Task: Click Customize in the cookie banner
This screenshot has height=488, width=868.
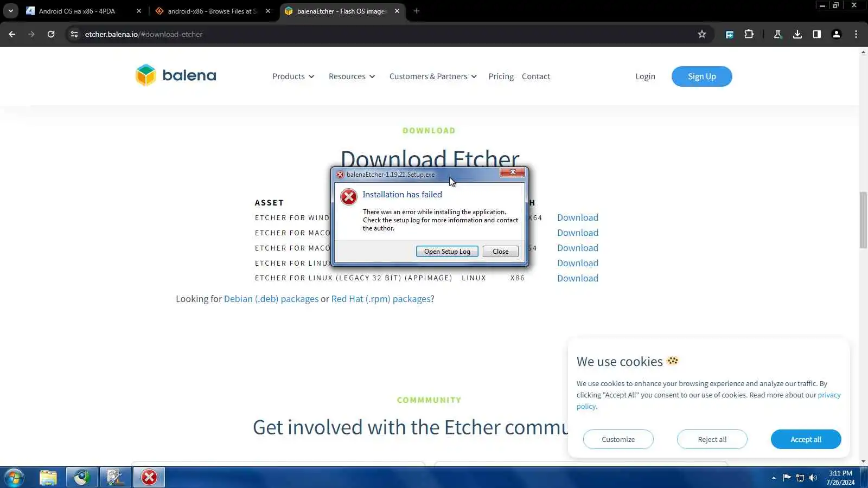Action: point(618,439)
